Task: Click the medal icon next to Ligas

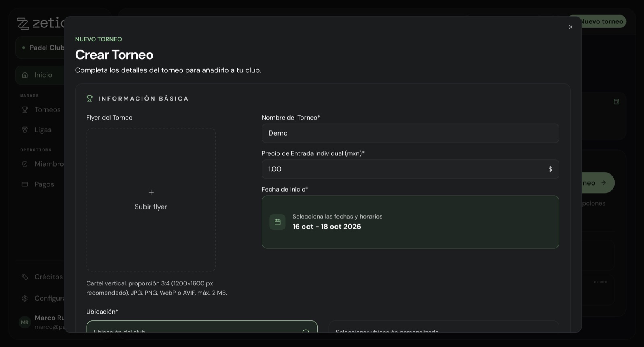Action: [x=25, y=130]
